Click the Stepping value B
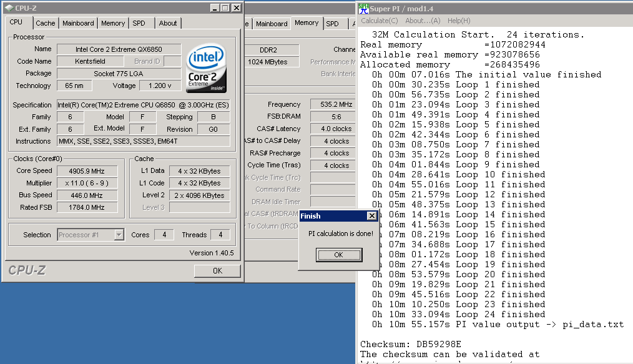Viewport: 633px width, 364px height. (x=213, y=117)
